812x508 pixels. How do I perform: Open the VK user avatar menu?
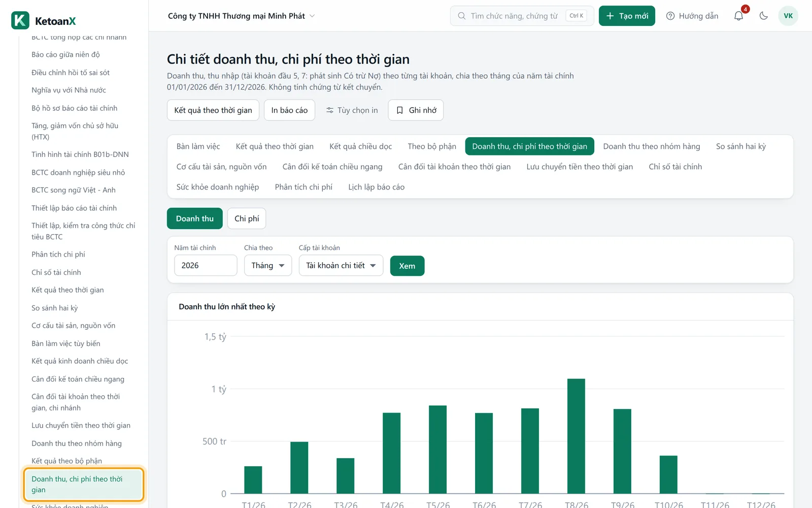coord(788,16)
